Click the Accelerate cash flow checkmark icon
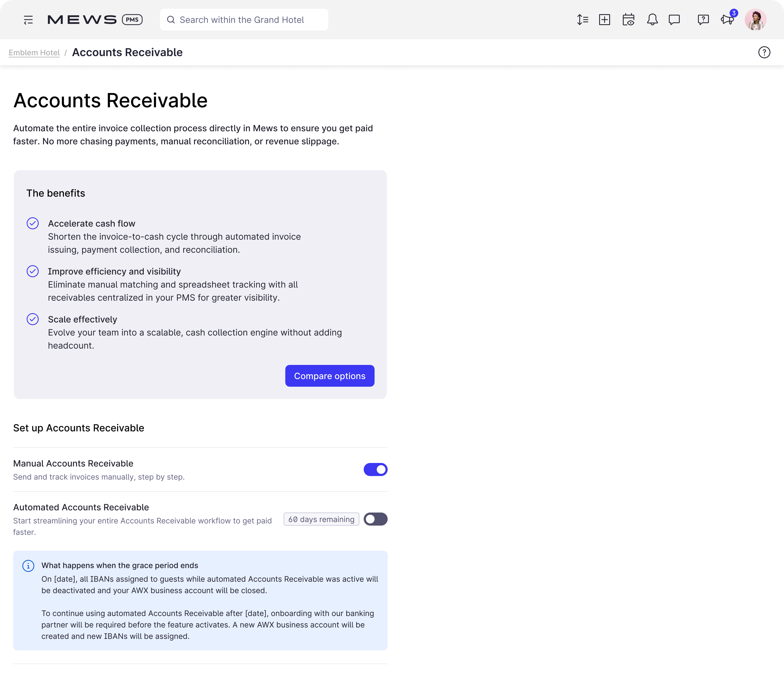 coord(32,223)
